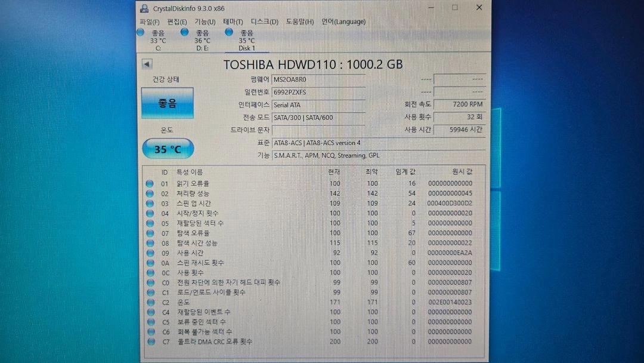Click the status dot for 04 시작/정지 횟수
This screenshot has height=363, width=644.
(150, 213)
